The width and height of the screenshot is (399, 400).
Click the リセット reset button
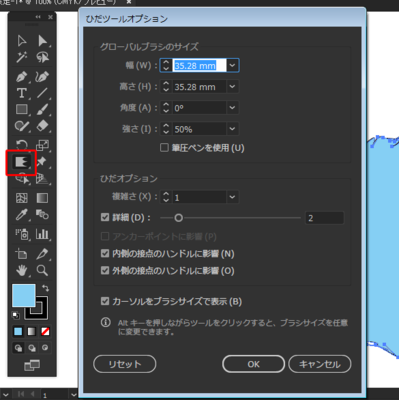(x=125, y=364)
